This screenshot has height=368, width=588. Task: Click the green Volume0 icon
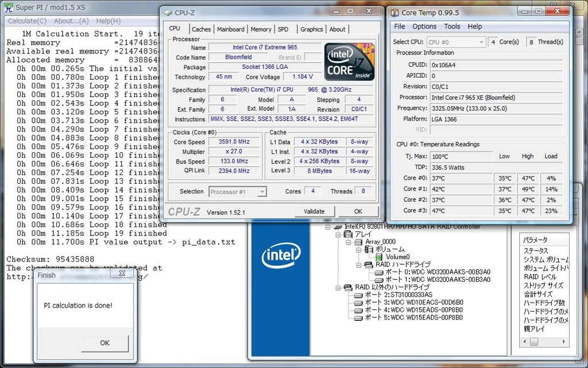(x=379, y=257)
